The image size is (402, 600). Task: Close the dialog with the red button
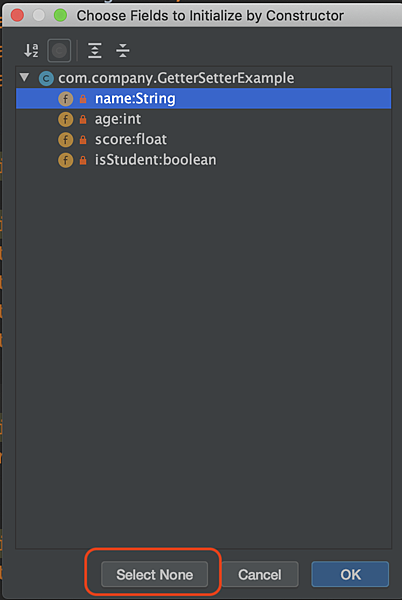coord(17,15)
